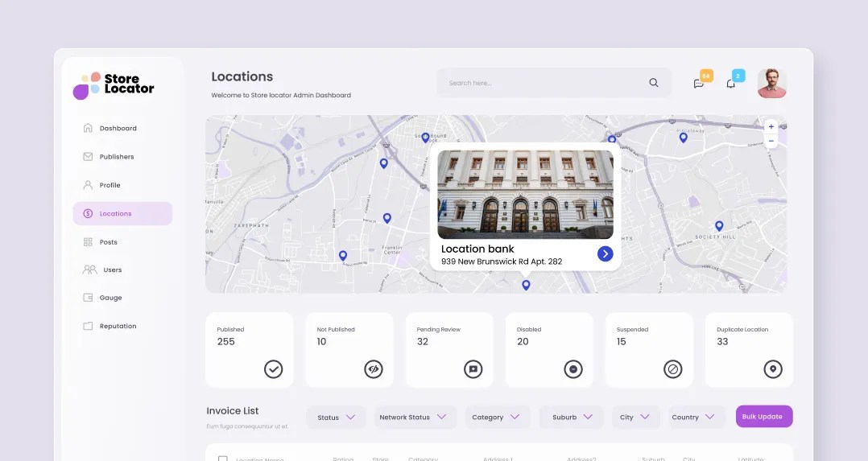Image resolution: width=868 pixels, height=461 pixels.
Task: Click the map pin below the bank popup
Action: 526,285
